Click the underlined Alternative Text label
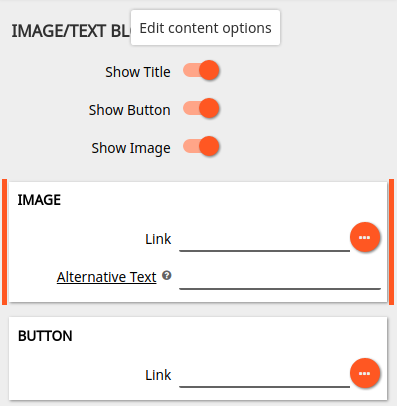The width and height of the screenshot is (397, 406). (107, 277)
